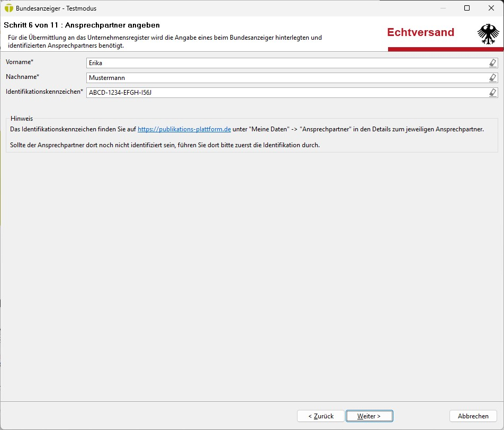Click into the Nachname field with Mustermann
The height and width of the screenshot is (430, 504).
pyautogui.click(x=286, y=78)
